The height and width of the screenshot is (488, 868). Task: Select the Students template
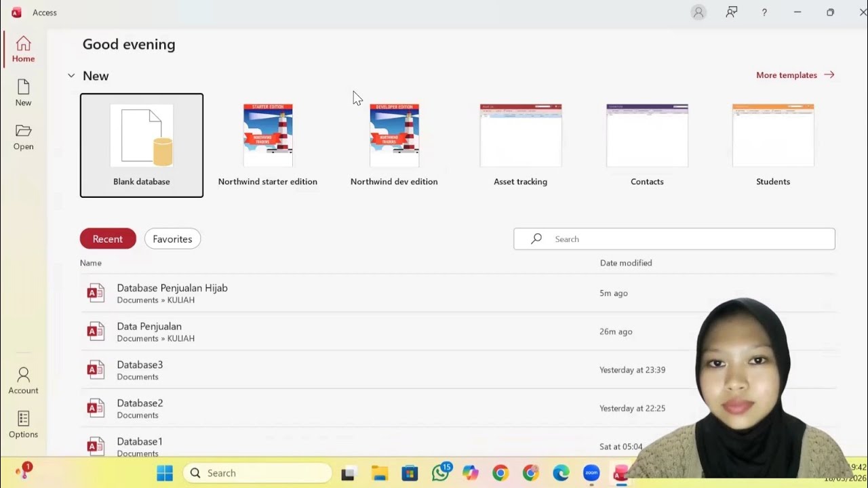(773, 145)
